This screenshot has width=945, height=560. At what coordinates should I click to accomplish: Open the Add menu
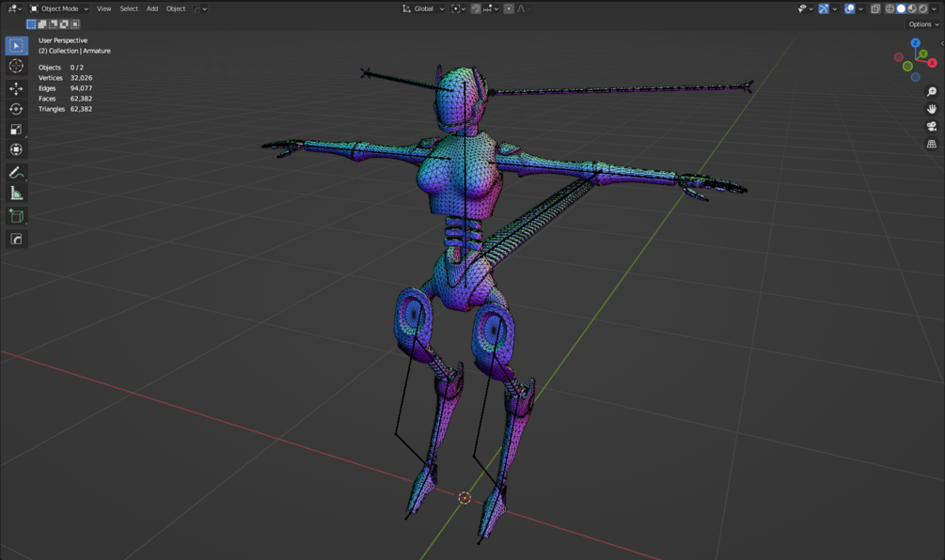(x=152, y=8)
